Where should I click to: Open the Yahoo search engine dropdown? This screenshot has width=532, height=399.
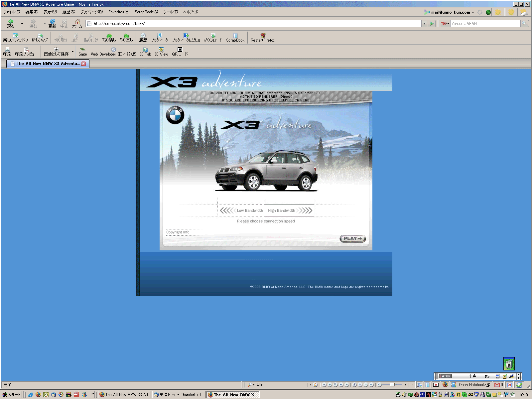point(445,24)
